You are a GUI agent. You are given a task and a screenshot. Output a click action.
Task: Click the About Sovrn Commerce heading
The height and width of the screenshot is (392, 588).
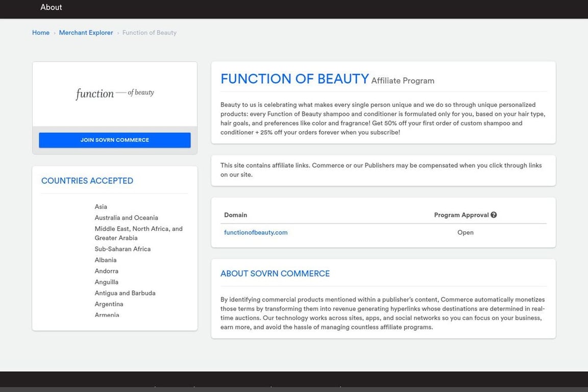coord(275,274)
